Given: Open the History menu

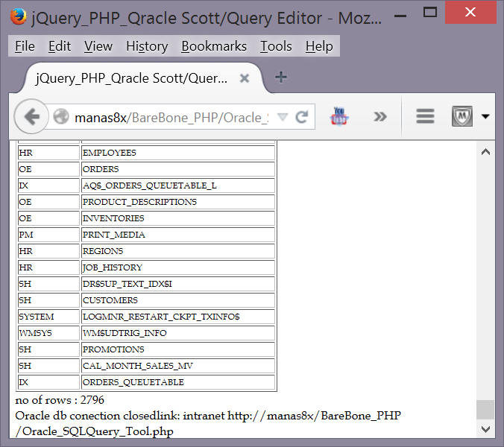Looking at the screenshot, I should (x=147, y=46).
